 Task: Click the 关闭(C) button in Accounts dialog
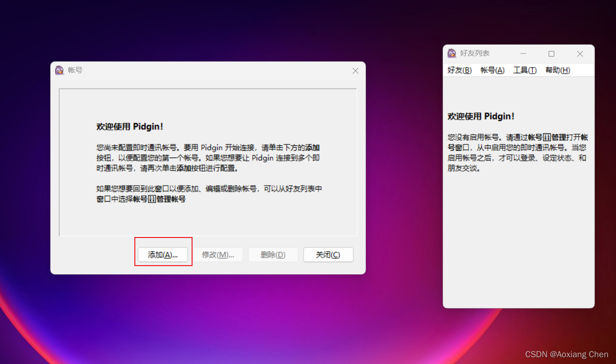click(328, 254)
